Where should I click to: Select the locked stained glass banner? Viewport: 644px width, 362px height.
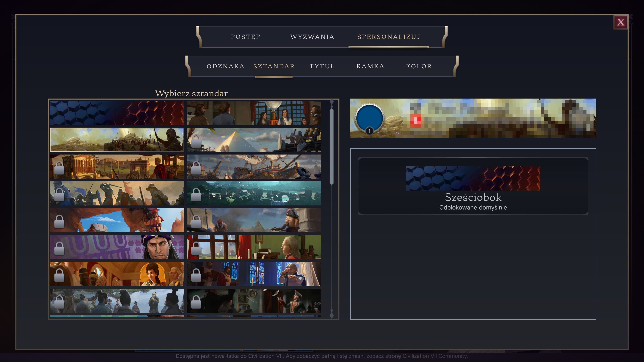click(254, 274)
